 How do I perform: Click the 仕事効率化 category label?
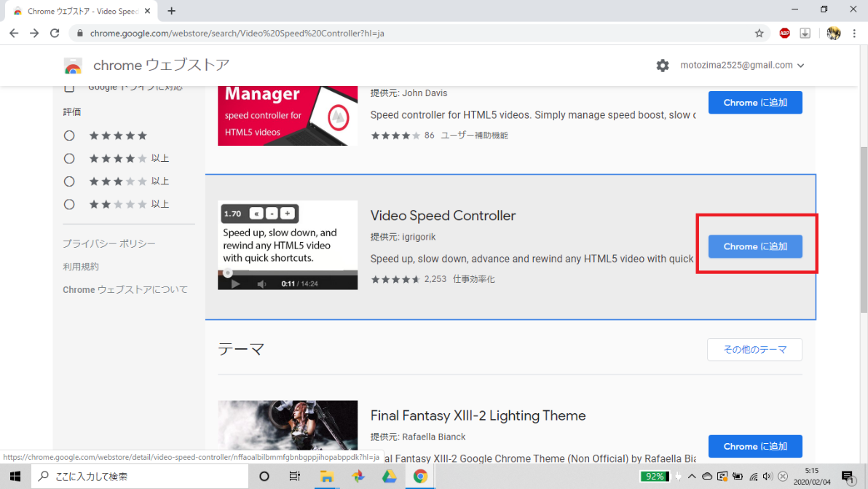click(x=474, y=279)
